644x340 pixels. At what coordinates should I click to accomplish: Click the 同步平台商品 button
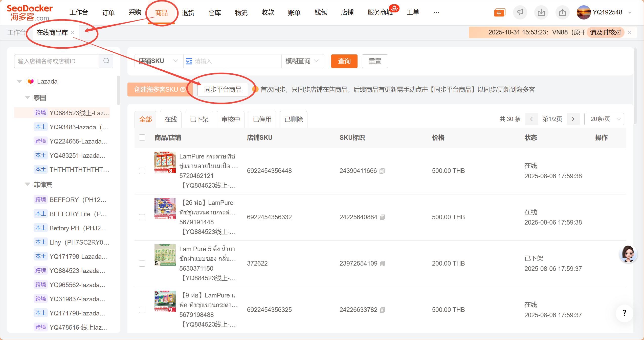(223, 90)
